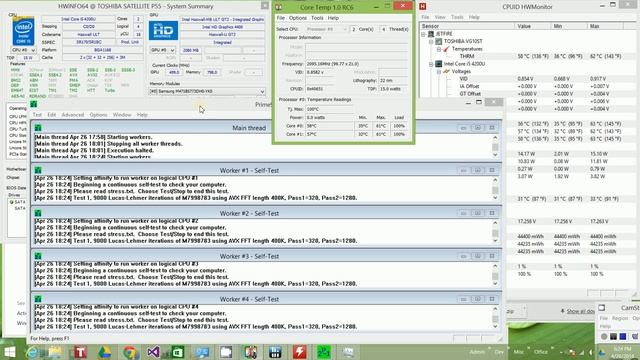Open the Options menu in Core Temp
The height and width of the screenshot is (360, 640).
298,18
